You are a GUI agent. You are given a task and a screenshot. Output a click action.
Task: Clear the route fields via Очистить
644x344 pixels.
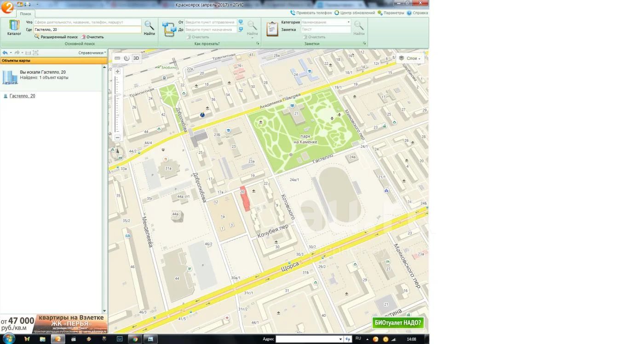197,37
